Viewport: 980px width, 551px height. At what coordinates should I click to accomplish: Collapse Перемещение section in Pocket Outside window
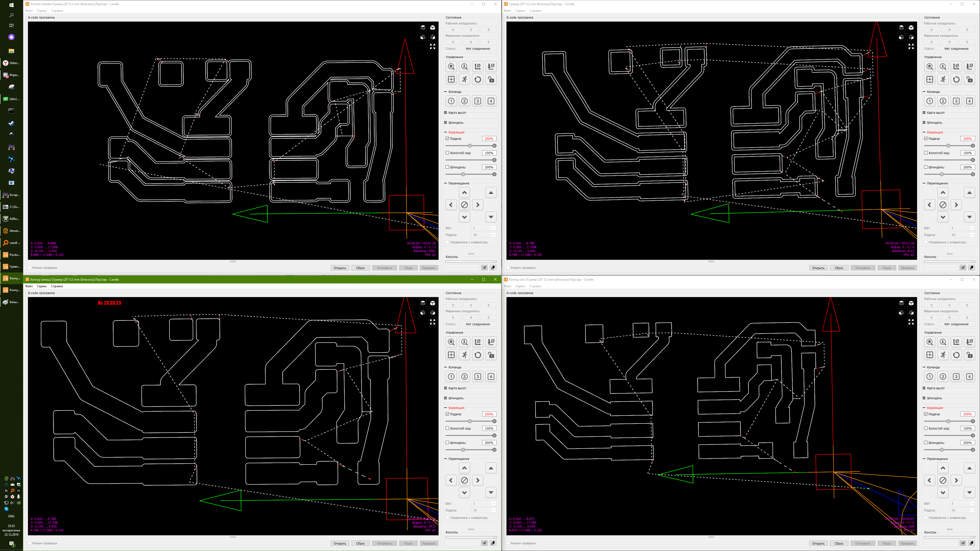[458, 183]
